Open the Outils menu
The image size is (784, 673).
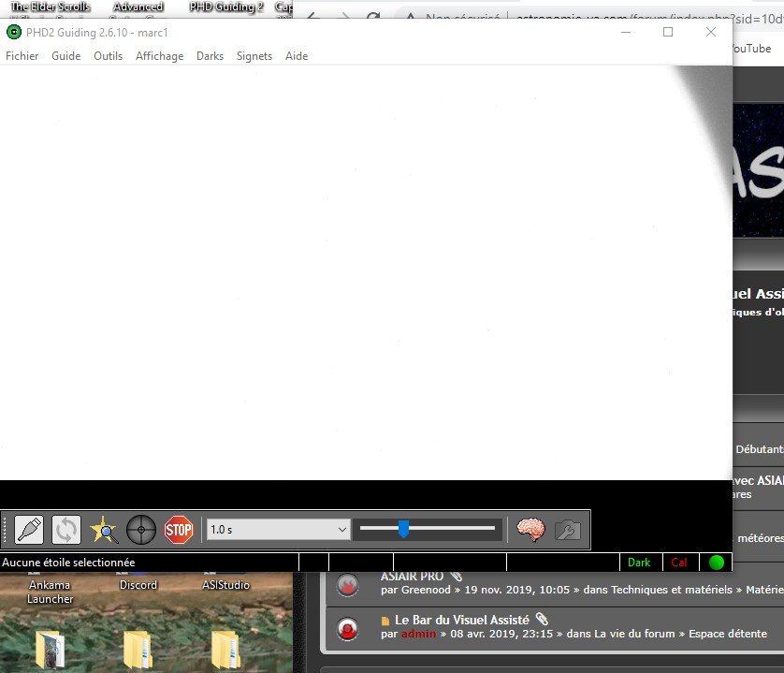(x=109, y=56)
